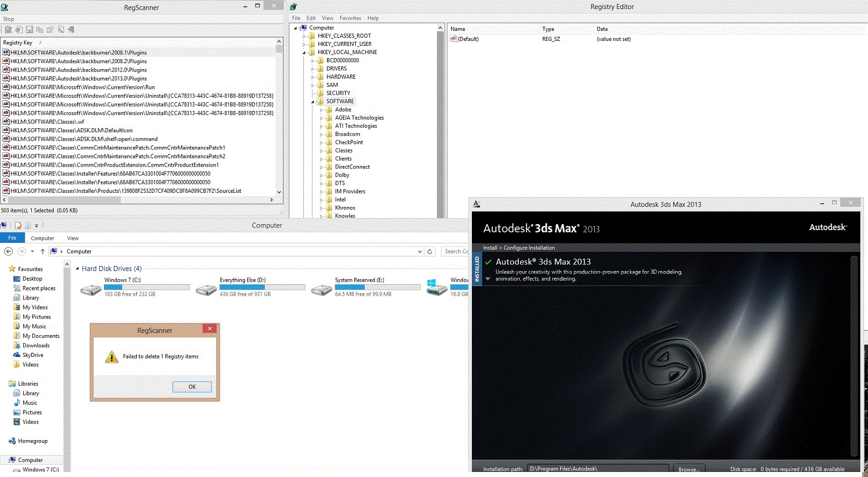Click the save floppy icon in RegScanner toolbar
Viewport: 868px width, 477px height.
point(29,30)
